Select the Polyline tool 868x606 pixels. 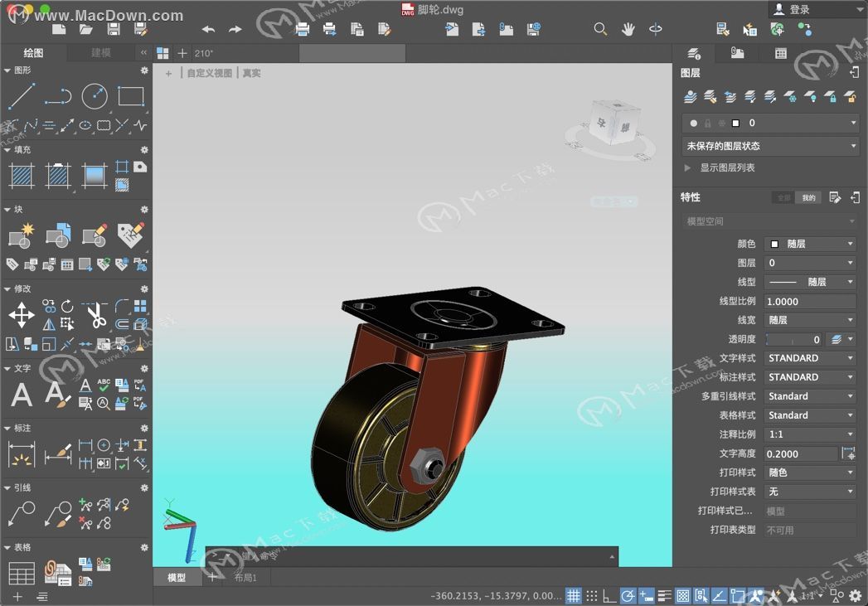(x=58, y=95)
